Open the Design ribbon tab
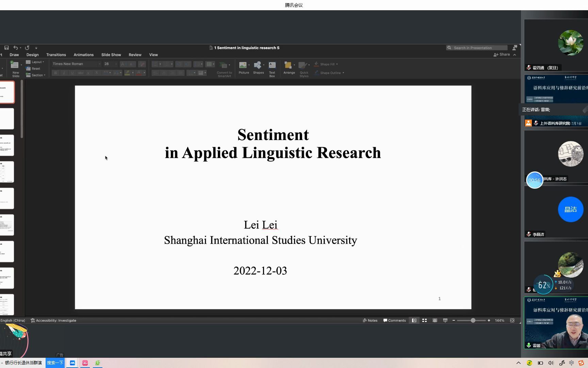Screen dimensions: 588x368 click(33, 55)
